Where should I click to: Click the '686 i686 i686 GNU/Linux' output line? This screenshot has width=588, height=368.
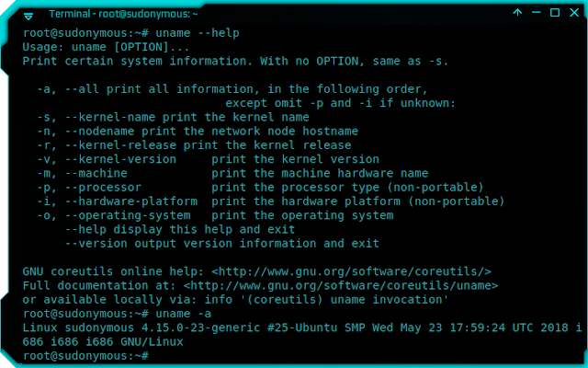tap(103, 341)
